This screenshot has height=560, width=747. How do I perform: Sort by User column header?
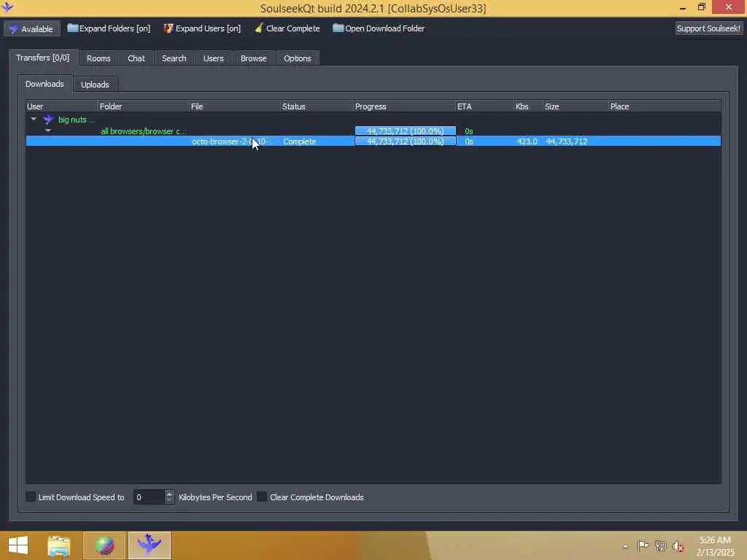click(x=61, y=106)
